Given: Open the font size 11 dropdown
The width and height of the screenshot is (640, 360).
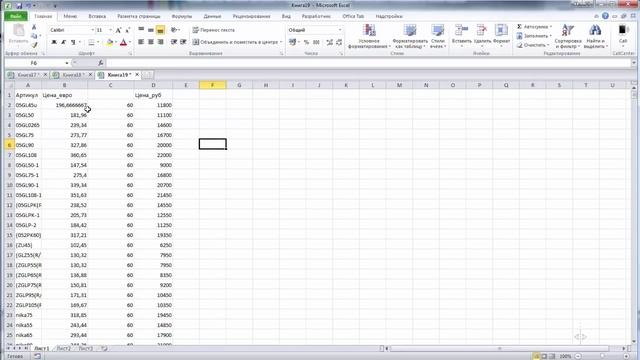Looking at the screenshot, I should coord(111,30).
